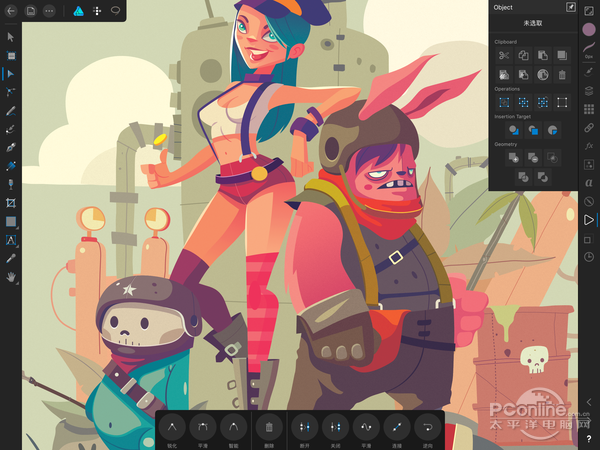Image resolution: width=600 pixels, height=450 pixels.
Task: Open the bandage-icon studio
Action: click(x=589, y=128)
